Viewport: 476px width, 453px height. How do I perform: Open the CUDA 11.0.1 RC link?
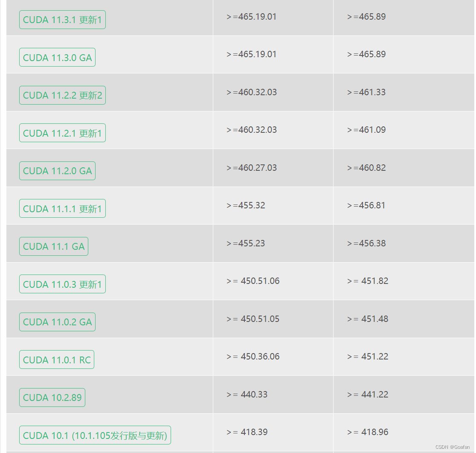(57, 360)
